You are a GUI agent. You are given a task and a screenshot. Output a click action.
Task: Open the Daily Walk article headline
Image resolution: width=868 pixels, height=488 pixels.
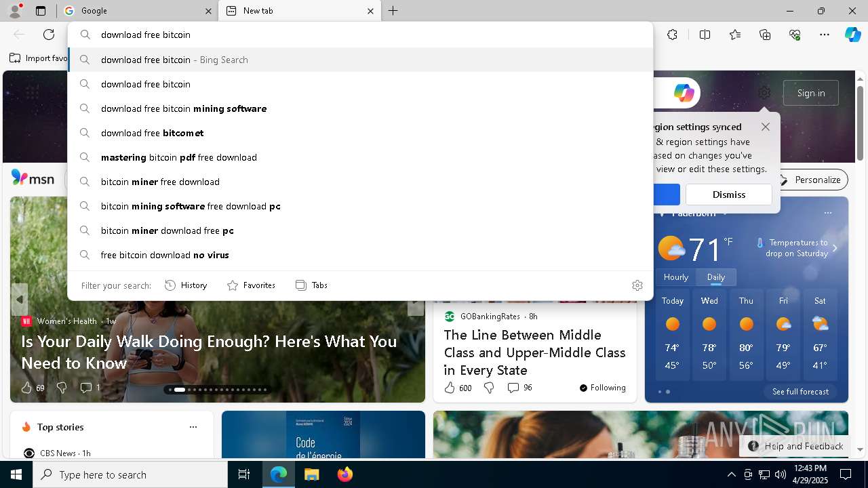tap(209, 352)
